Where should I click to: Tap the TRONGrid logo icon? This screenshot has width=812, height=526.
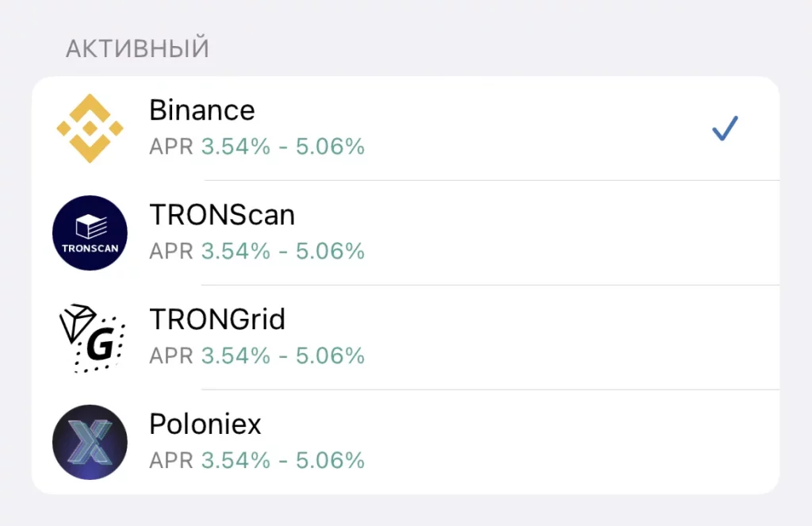coord(91,337)
